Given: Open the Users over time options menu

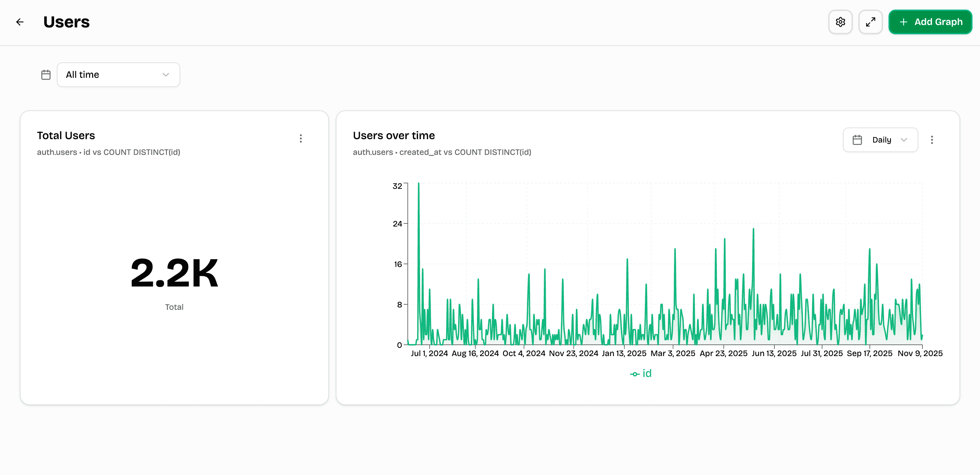Looking at the screenshot, I should (932, 140).
